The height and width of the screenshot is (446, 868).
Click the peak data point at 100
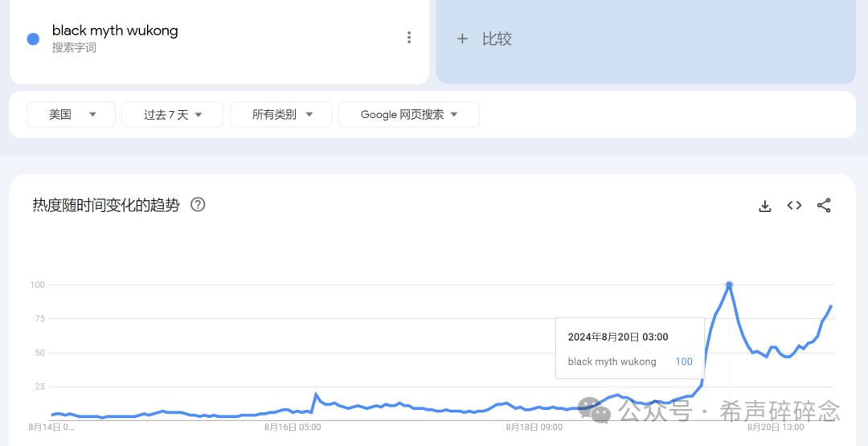pyautogui.click(x=729, y=285)
